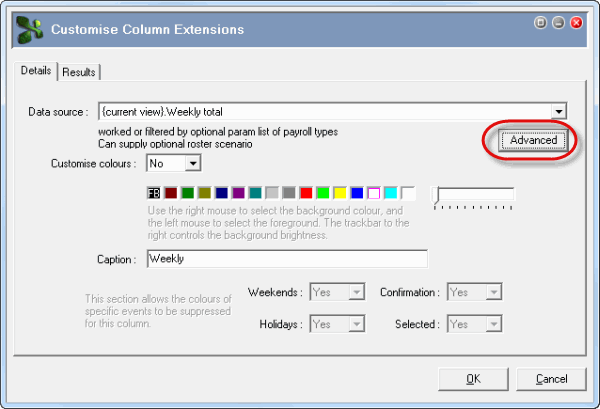Pick the purple colour swatch

(x=238, y=193)
